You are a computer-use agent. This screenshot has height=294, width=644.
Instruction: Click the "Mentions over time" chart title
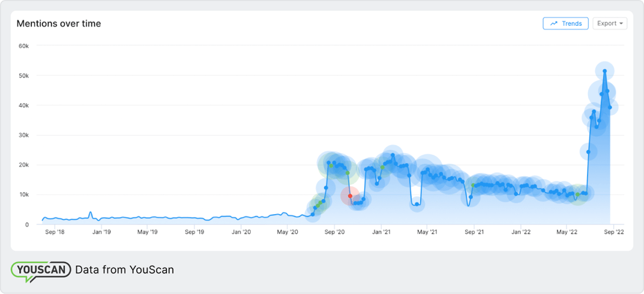click(59, 24)
